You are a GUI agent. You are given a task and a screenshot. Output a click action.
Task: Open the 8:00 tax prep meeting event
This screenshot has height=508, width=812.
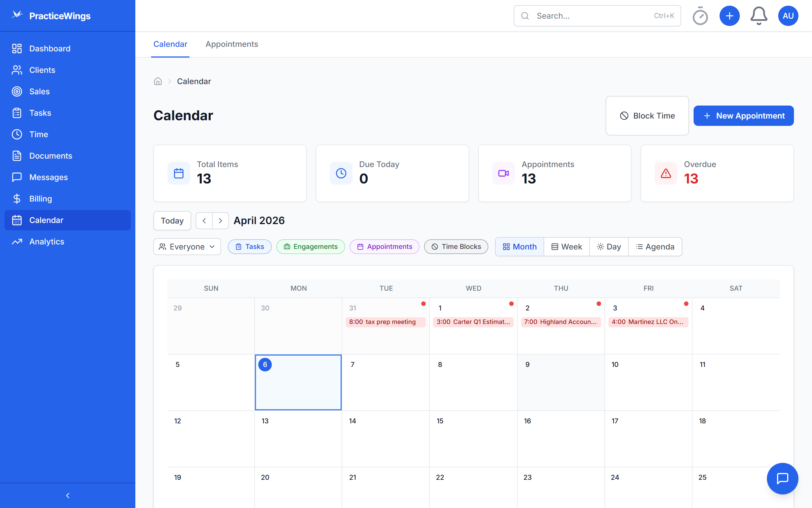[x=385, y=322]
